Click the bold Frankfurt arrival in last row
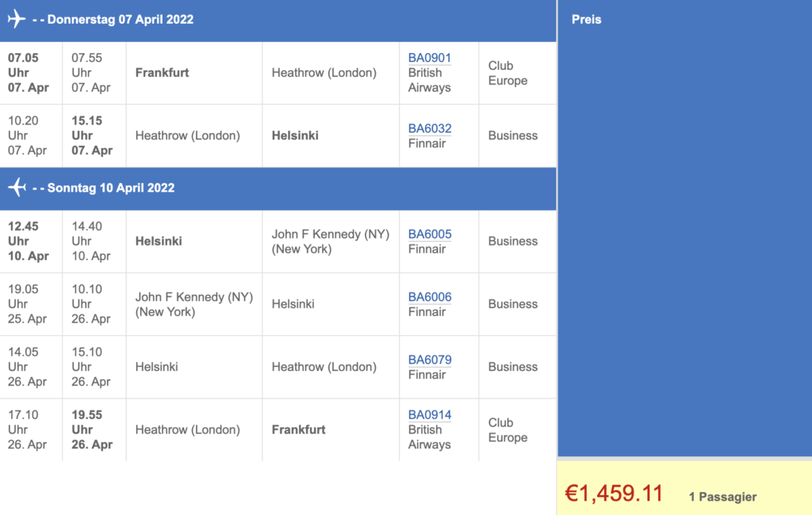Image resolution: width=812 pixels, height=515 pixels. (298, 429)
